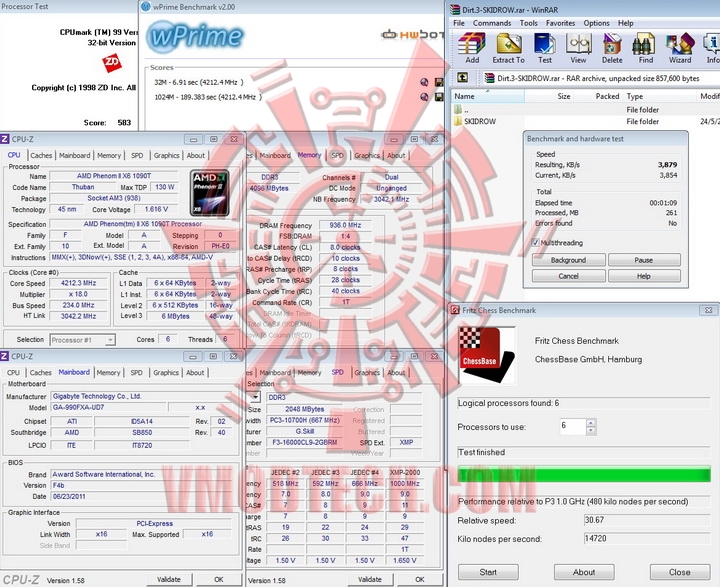Image resolution: width=720 pixels, height=587 pixels.
Task: Open the WinRAR File menu
Action: click(x=459, y=23)
